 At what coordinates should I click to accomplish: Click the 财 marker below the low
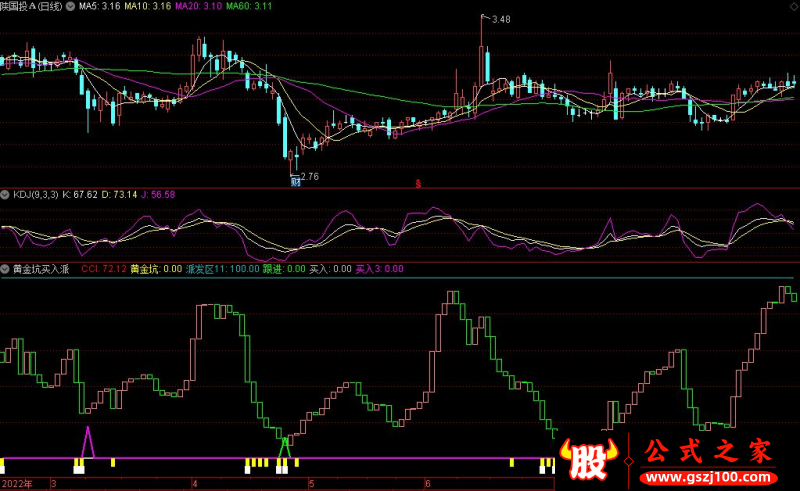click(x=295, y=182)
